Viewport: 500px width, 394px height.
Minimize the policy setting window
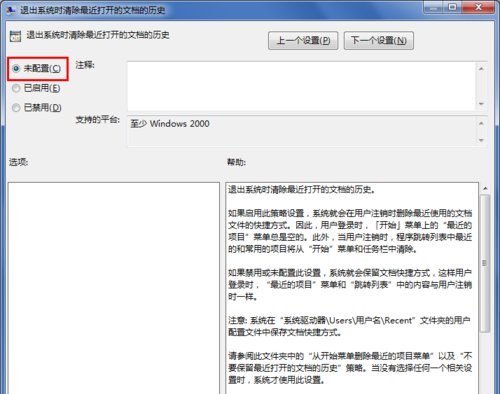pos(432,7)
